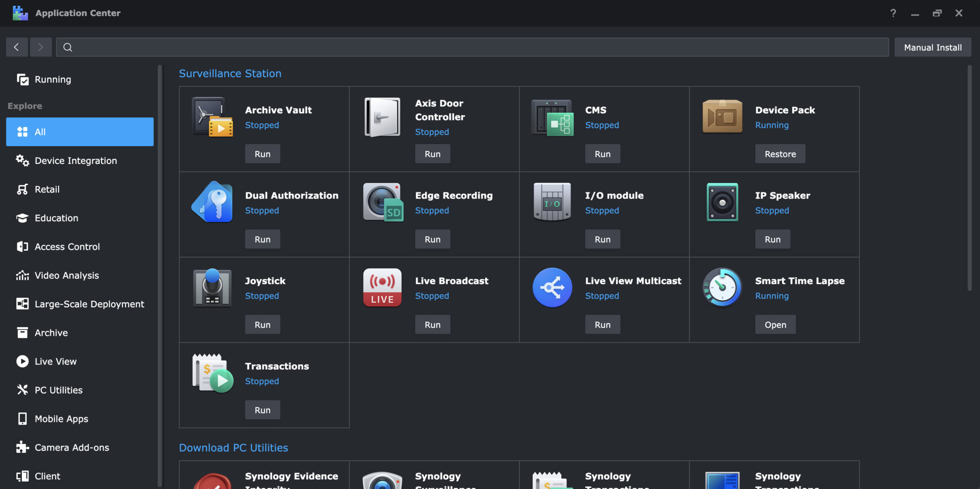Click Smart Time Lapse Running status
This screenshot has height=489, width=980.
[x=772, y=296]
